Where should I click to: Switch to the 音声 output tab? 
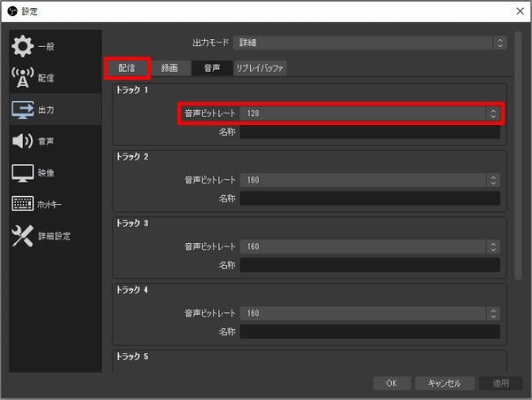[x=212, y=68]
